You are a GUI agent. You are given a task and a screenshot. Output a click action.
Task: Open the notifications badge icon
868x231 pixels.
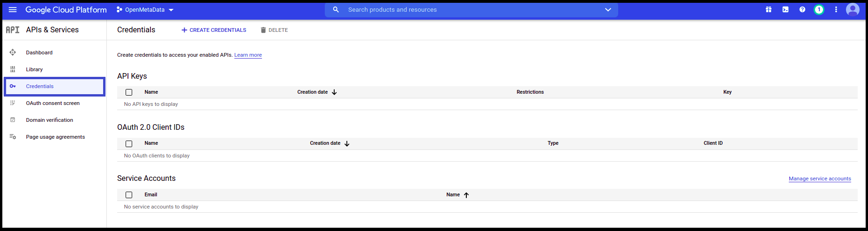819,10
